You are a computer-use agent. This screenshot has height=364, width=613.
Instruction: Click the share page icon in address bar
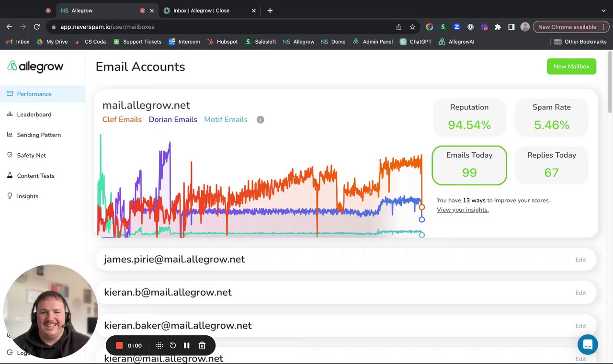(x=398, y=27)
